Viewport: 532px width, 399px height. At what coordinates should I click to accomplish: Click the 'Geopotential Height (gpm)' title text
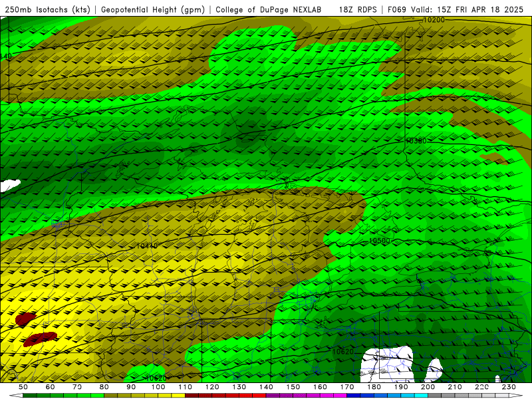click(153, 9)
